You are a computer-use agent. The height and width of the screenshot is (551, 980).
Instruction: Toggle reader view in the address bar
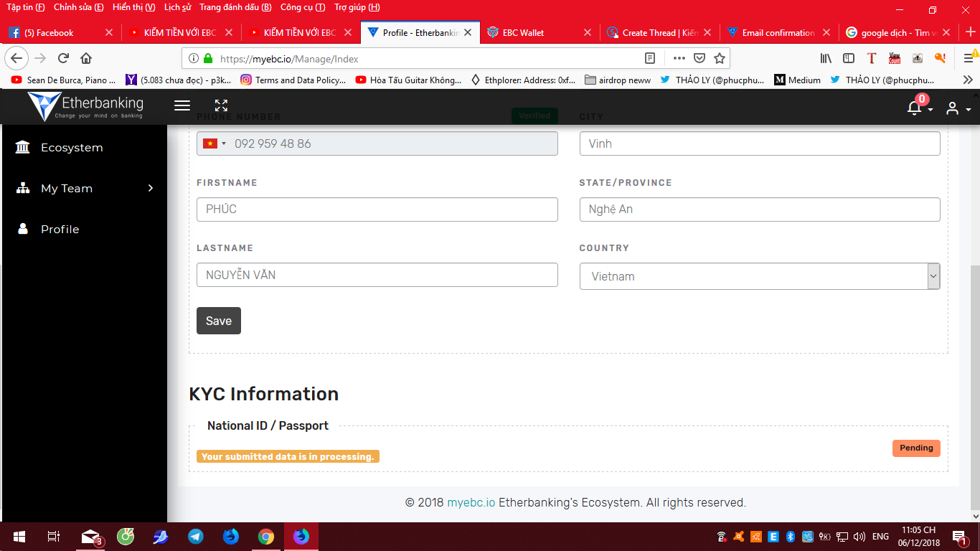click(x=650, y=58)
